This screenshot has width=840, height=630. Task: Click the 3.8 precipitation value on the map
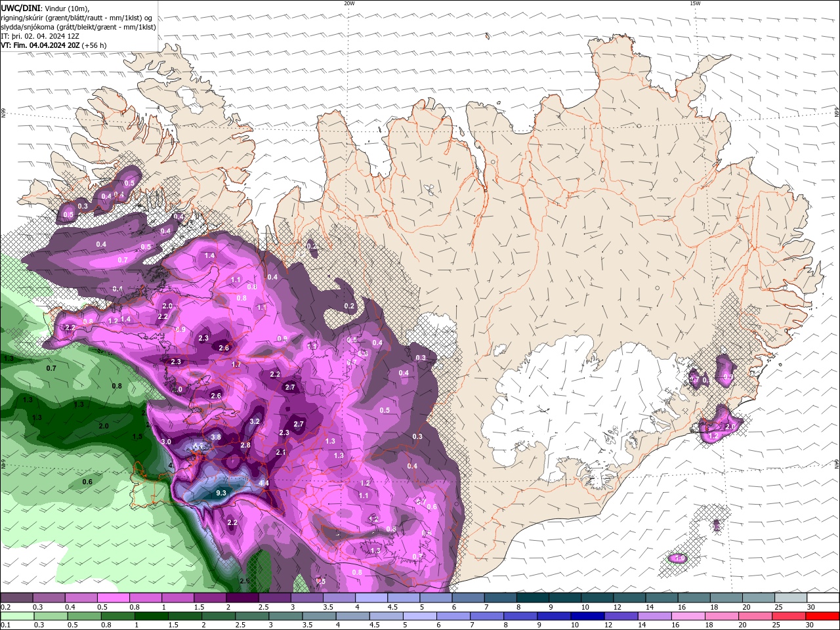coord(216,437)
